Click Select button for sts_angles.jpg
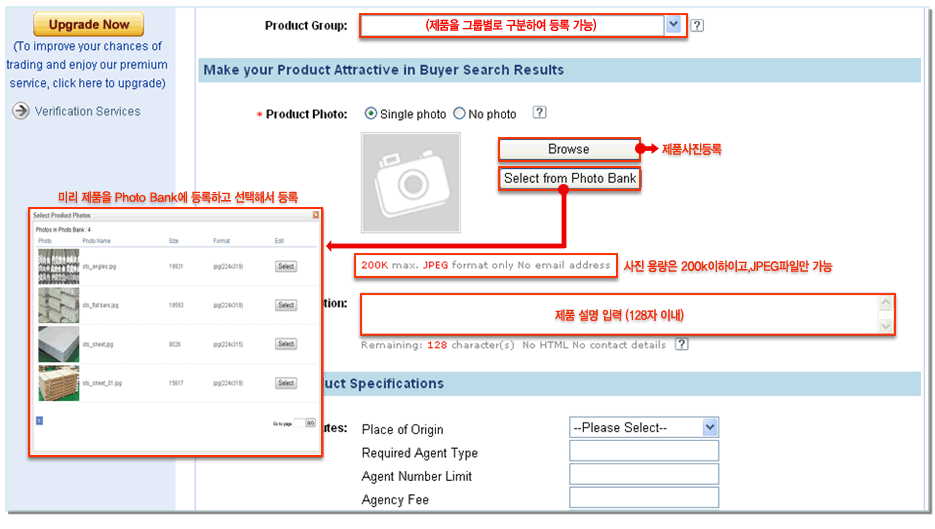Viewport: 935px width, 529px height. 286,267
